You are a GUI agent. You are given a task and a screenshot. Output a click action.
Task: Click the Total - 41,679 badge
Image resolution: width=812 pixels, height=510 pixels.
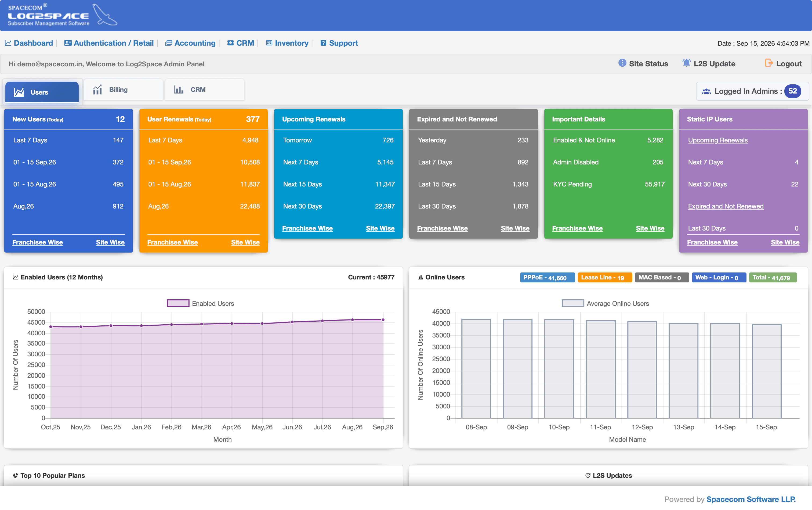point(773,278)
